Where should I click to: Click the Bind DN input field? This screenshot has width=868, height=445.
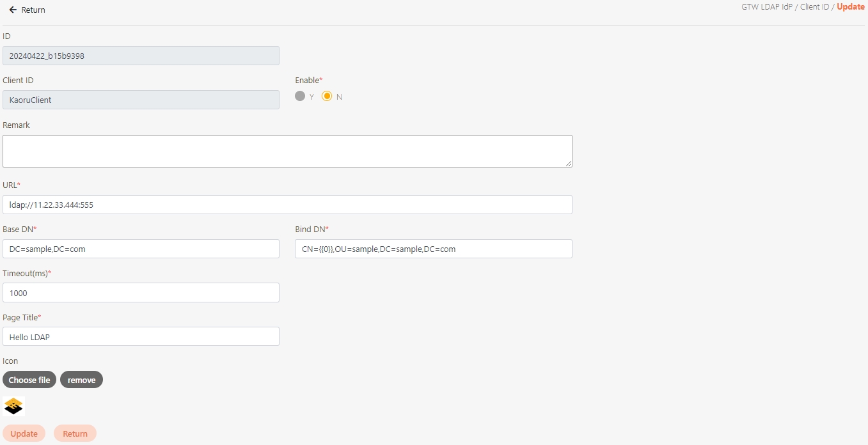pyautogui.click(x=433, y=249)
